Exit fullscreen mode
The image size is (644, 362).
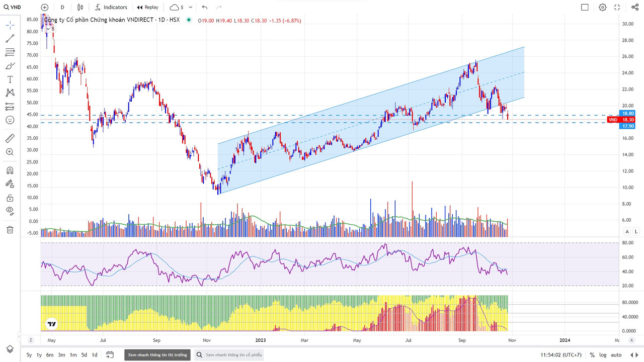coord(617,7)
